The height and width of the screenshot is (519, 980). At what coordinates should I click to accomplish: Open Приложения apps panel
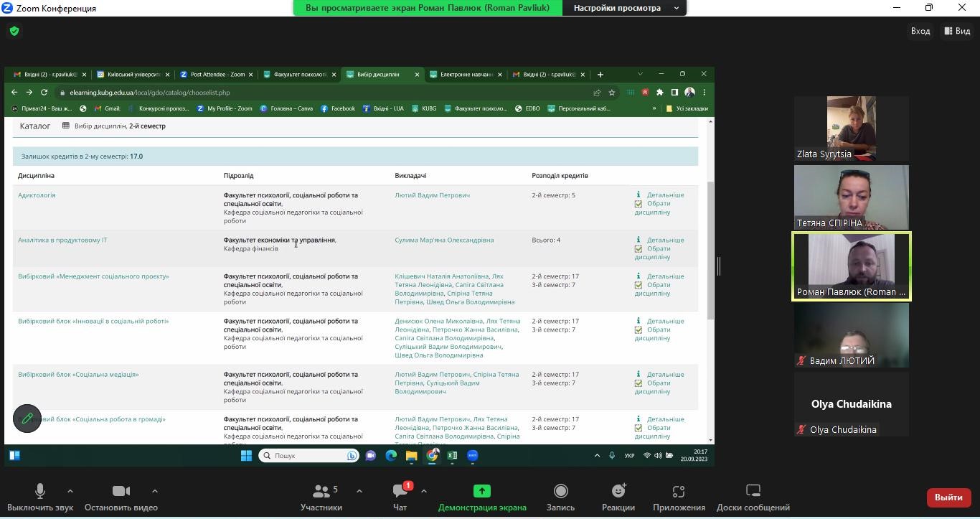679,497
